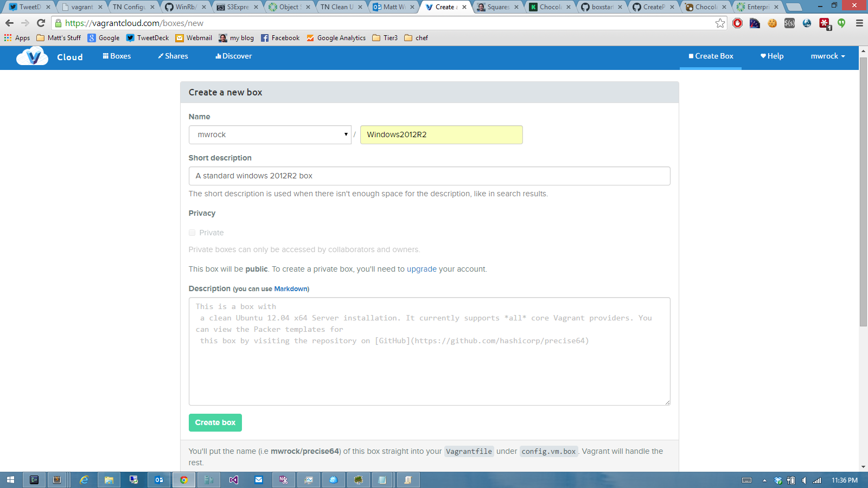Screen dimensions: 868x488
Task: Open the cookie extension icon
Action: pyautogui.click(x=772, y=23)
